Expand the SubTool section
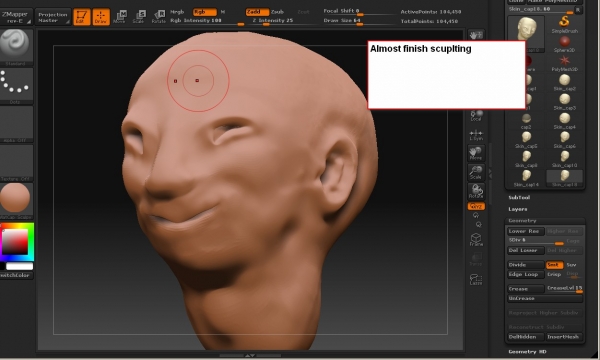600x360 pixels. (519, 197)
